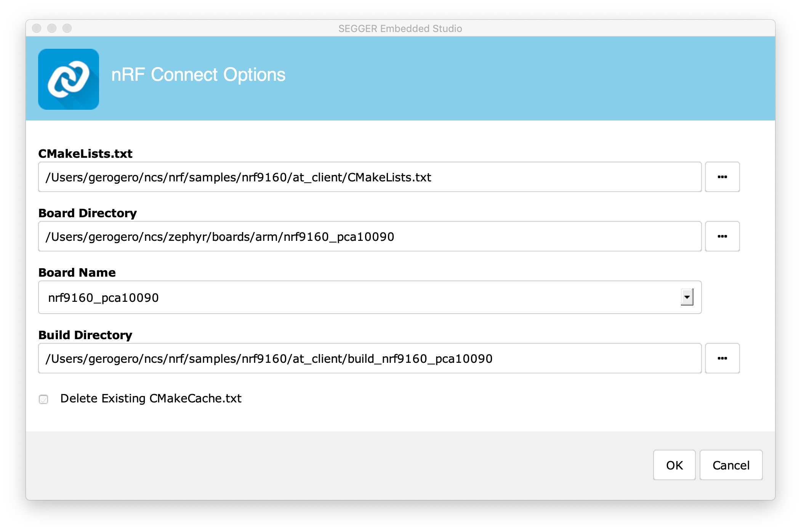Confirm the options with OK
Image resolution: width=801 pixels, height=532 pixels.
(x=674, y=465)
